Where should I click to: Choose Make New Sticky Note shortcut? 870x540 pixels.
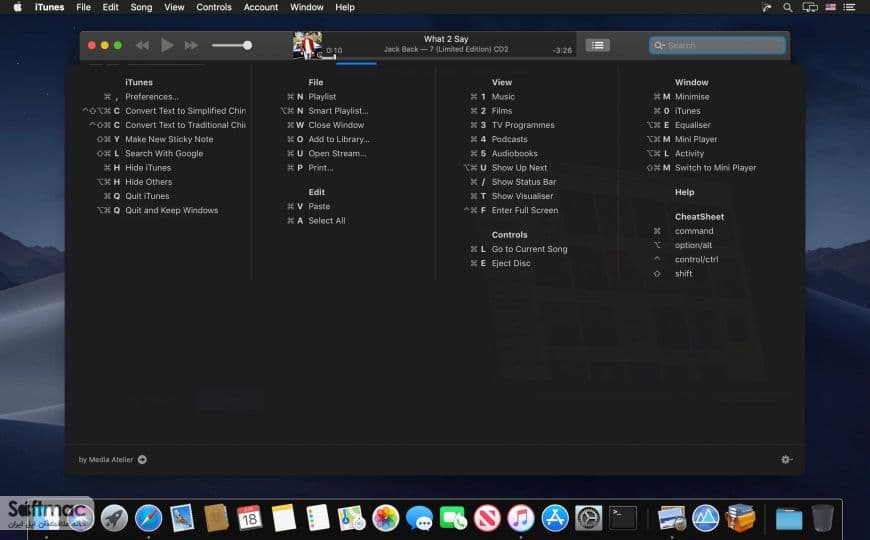169,139
